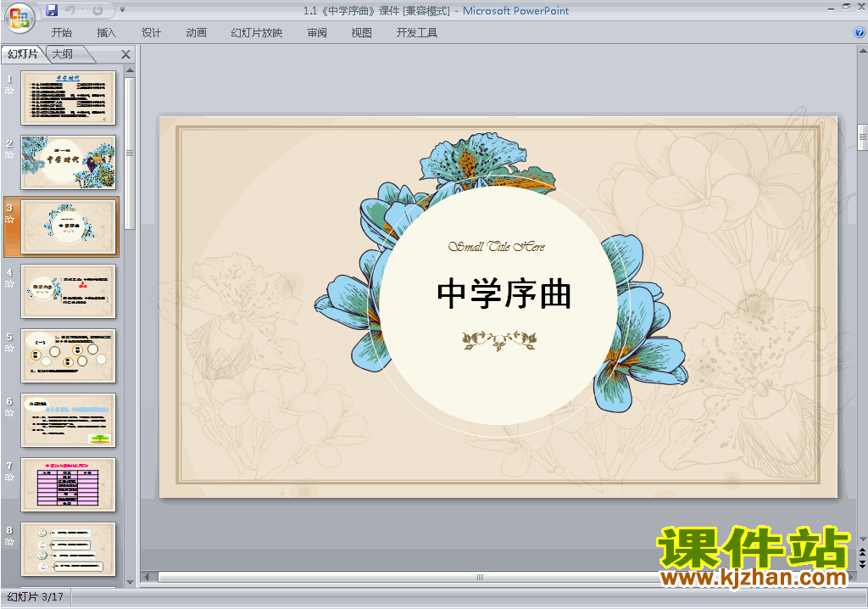Open the 幻灯片放映 tab

click(x=256, y=33)
